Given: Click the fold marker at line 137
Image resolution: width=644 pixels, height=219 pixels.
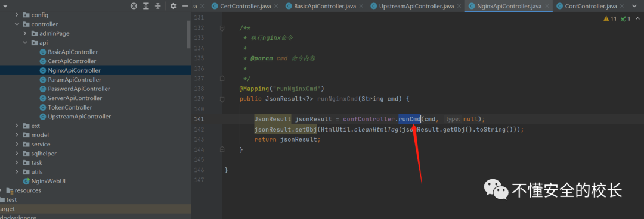Looking at the screenshot, I should point(222,78).
